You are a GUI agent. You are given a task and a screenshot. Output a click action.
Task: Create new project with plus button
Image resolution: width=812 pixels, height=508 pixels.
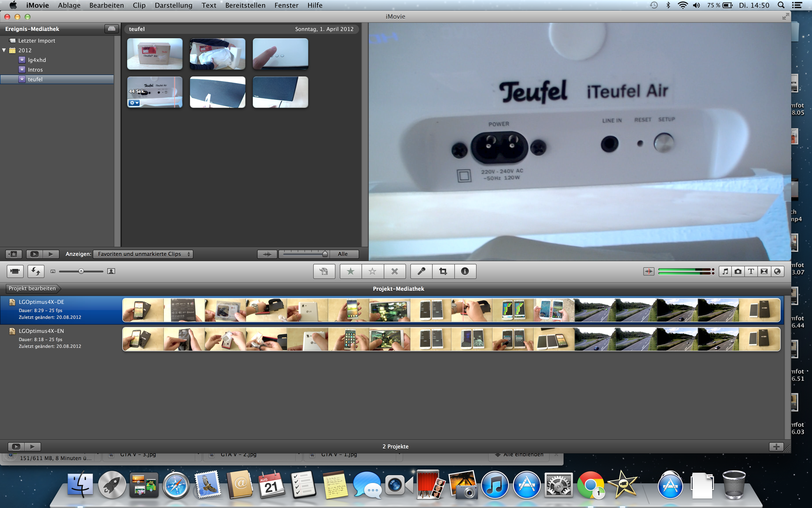click(776, 447)
